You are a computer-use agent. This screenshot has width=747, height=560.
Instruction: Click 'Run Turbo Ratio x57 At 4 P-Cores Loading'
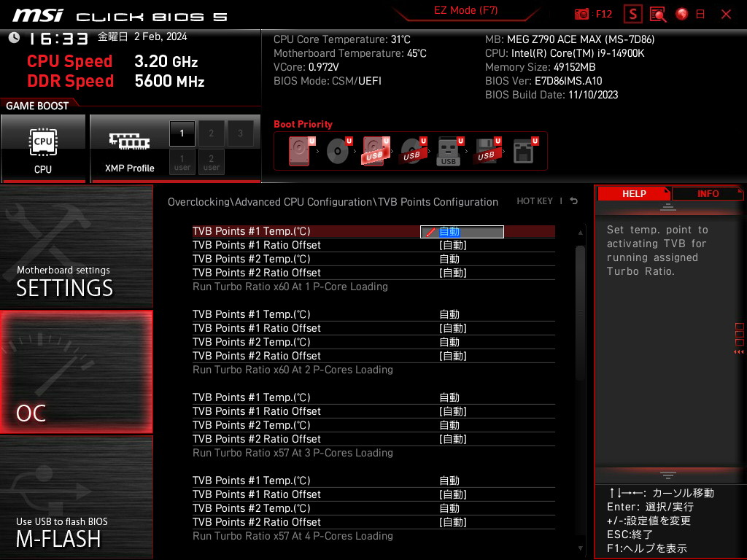[293, 536]
